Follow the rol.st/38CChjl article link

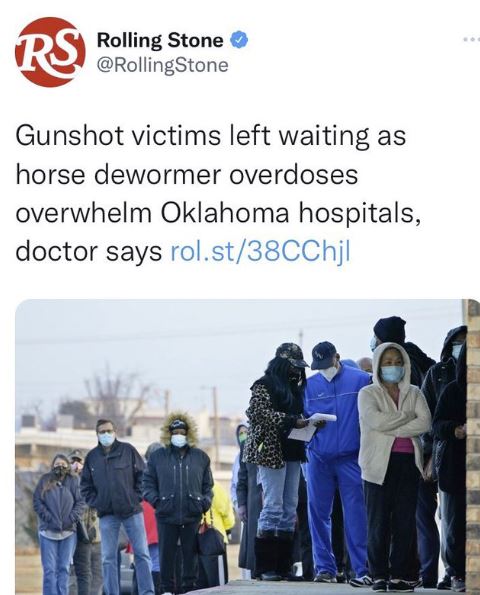click(260, 252)
